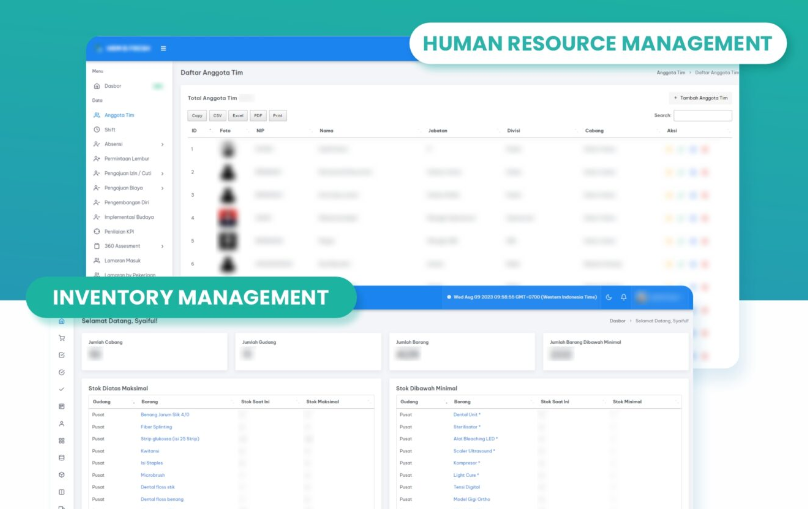Click the shopping cart icon in inventory sidebar
This screenshot has height=509, width=808.
pos(61,338)
